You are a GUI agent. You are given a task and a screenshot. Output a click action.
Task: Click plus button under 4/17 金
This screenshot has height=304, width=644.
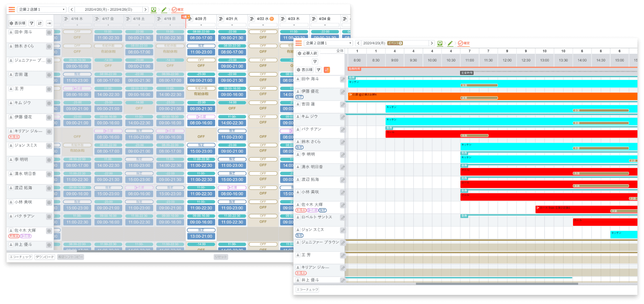(108, 25)
